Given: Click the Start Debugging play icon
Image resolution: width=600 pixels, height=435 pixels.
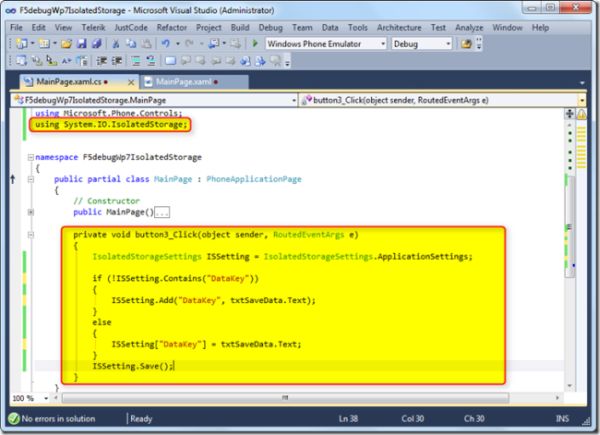Looking at the screenshot, I should click(x=255, y=45).
